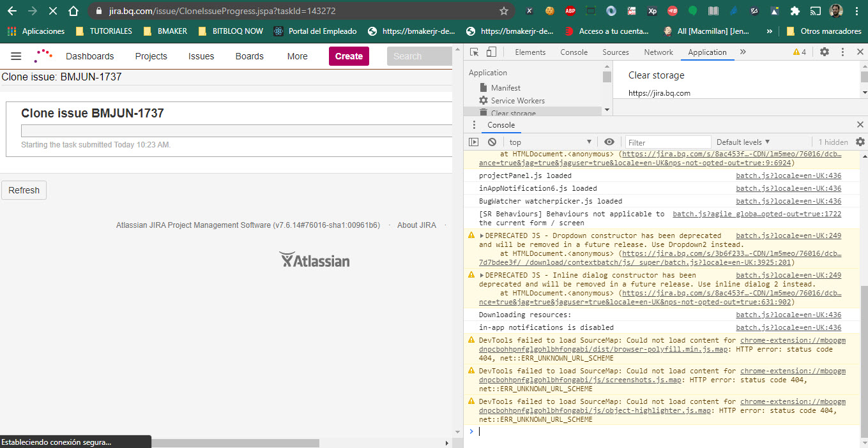Open the About JIRA link

(x=416, y=225)
